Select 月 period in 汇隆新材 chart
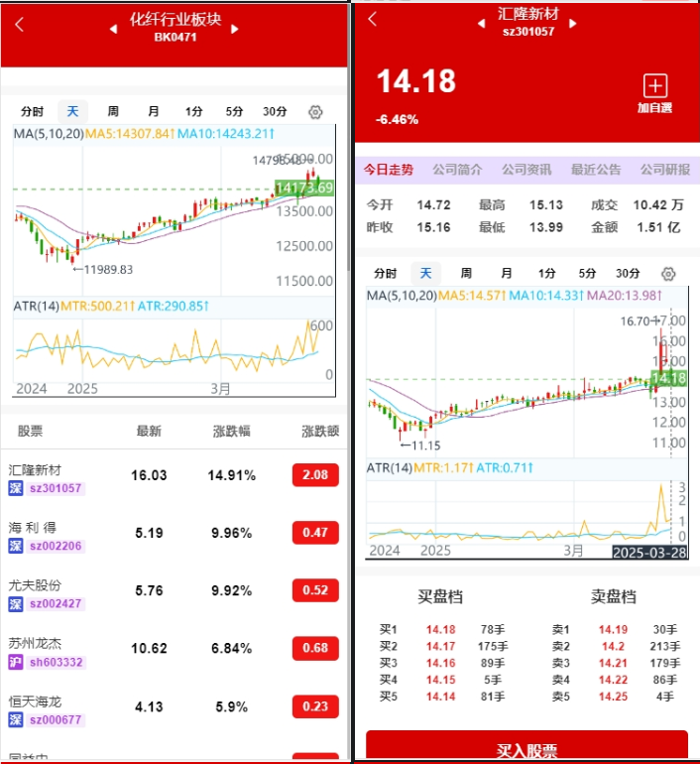The image size is (700, 764). (x=507, y=273)
